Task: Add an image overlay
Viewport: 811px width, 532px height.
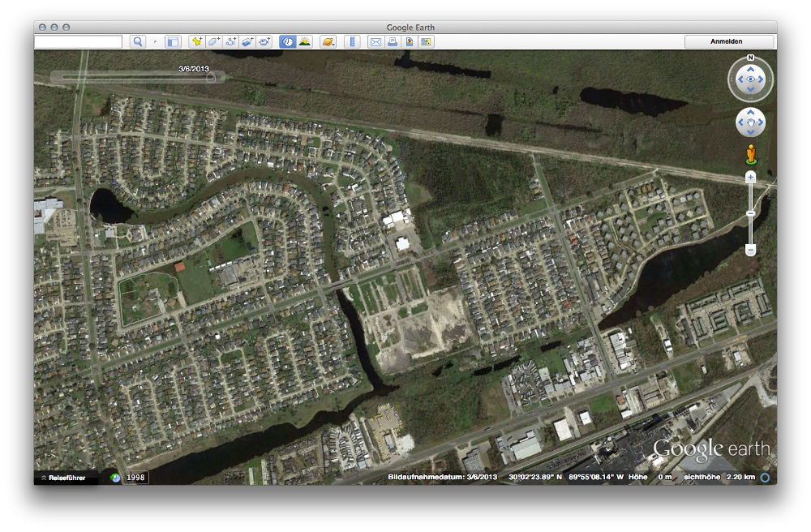Action: (x=247, y=41)
